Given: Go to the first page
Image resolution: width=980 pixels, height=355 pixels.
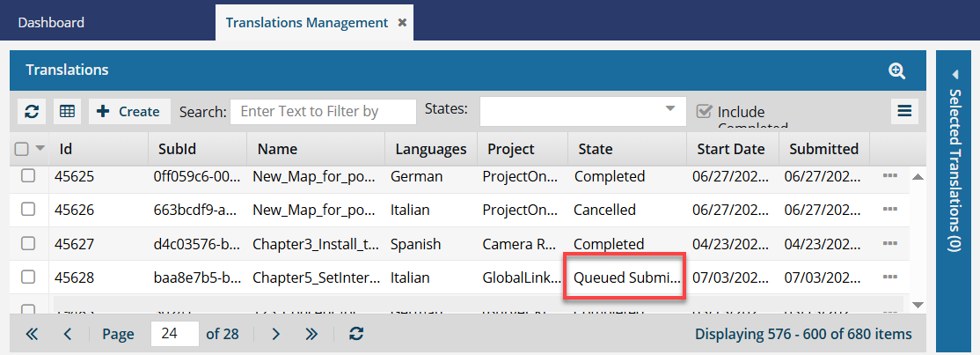Looking at the screenshot, I should [33, 334].
